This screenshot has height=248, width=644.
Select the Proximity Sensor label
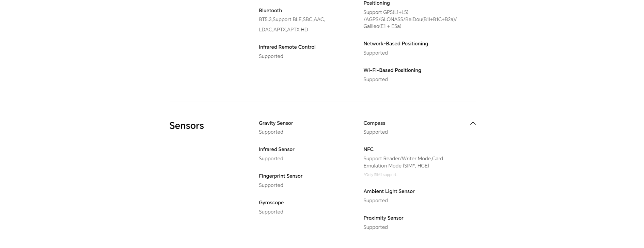coord(383,218)
